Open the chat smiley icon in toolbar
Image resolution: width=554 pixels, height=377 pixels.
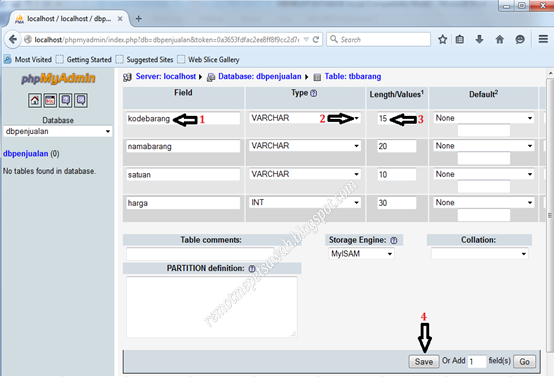(x=520, y=39)
